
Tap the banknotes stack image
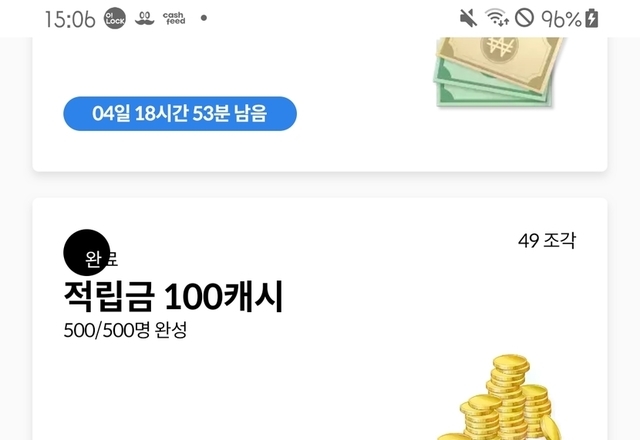click(x=498, y=72)
